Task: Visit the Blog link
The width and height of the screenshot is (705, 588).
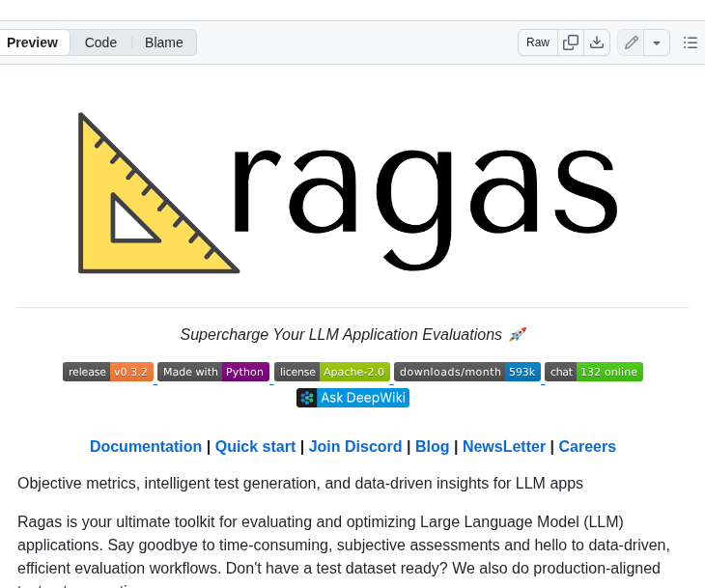Action: (x=432, y=446)
